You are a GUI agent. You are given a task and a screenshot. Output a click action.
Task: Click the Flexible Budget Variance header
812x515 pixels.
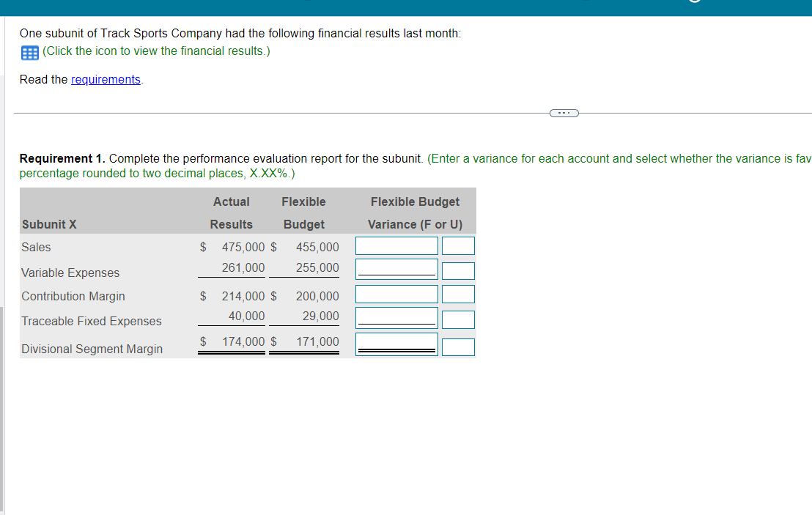(x=415, y=212)
